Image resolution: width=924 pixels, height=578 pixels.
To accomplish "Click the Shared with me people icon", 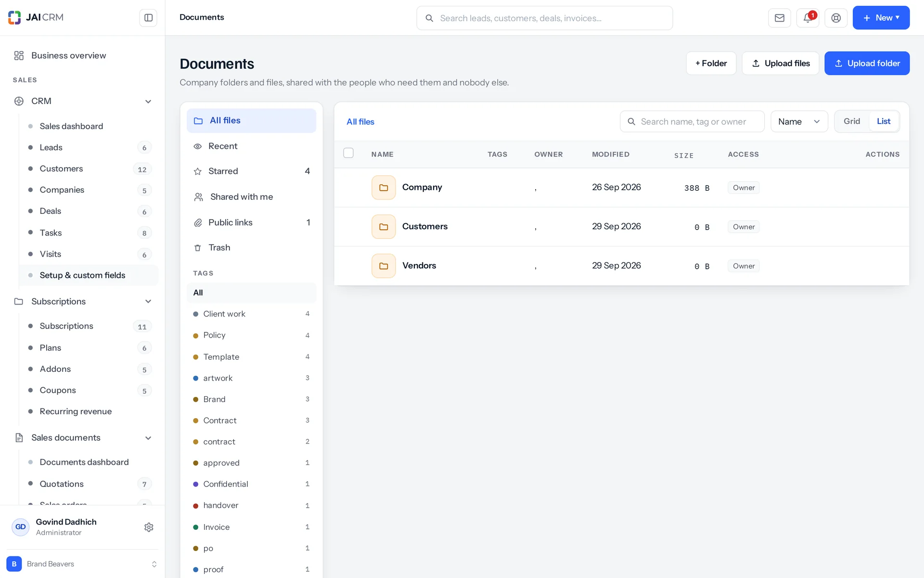I will coord(198,197).
